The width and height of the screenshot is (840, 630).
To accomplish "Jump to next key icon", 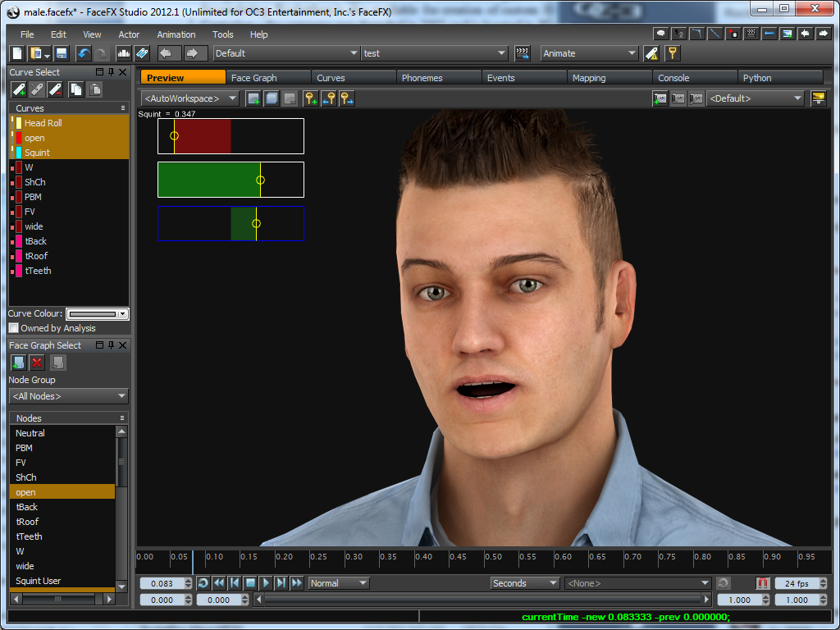I will tap(347, 98).
